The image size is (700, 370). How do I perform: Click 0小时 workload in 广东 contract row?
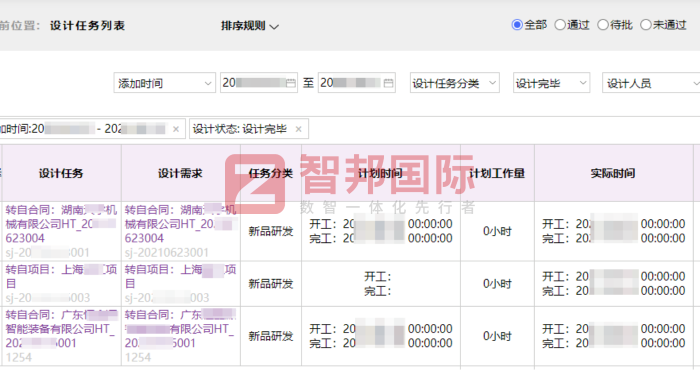[x=497, y=336]
